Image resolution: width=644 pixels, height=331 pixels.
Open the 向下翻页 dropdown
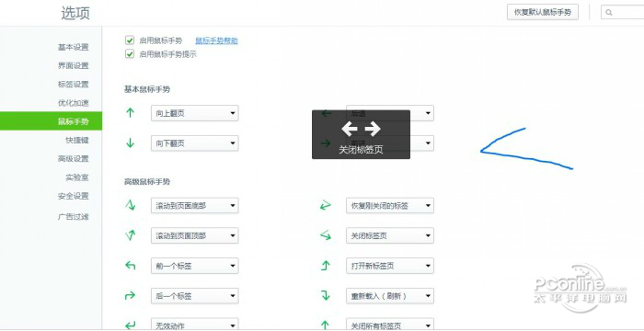(x=195, y=143)
